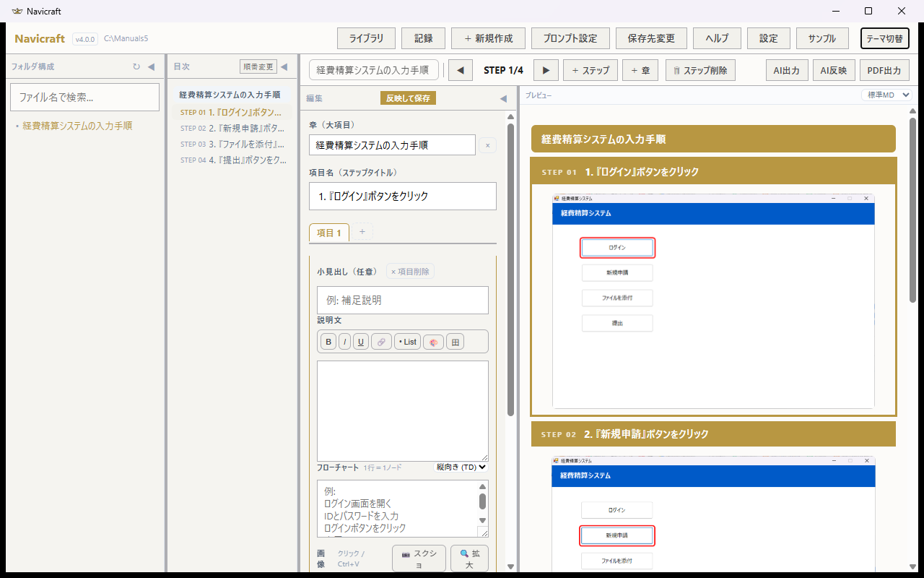Toggle italic formatting in the description toolbar
The image size is (924, 578).
click(x=344, y=342)
